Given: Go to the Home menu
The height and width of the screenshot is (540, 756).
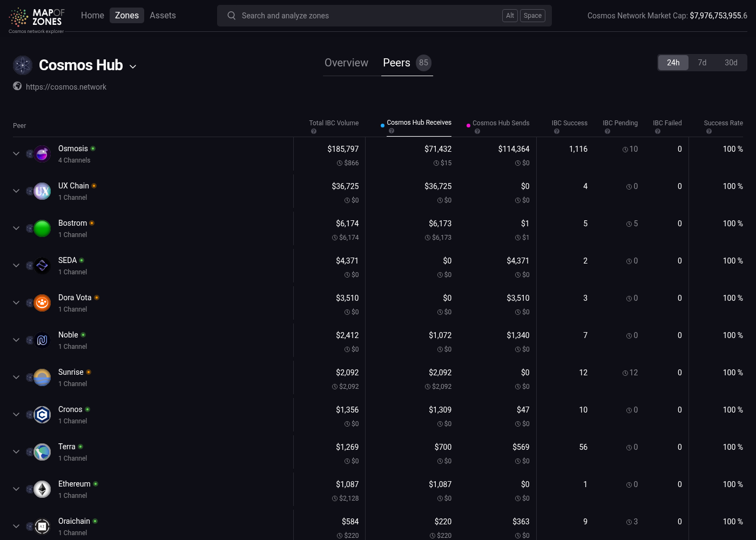Looking at the screenshot, I should click(x=92, y=16).
